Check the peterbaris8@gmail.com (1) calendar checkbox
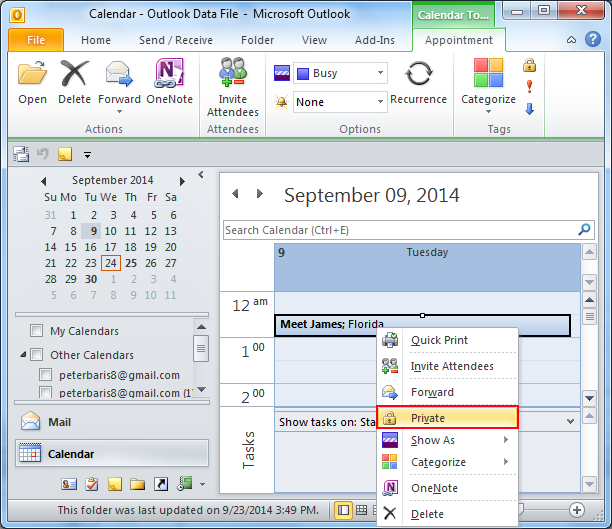 point(45,392)
